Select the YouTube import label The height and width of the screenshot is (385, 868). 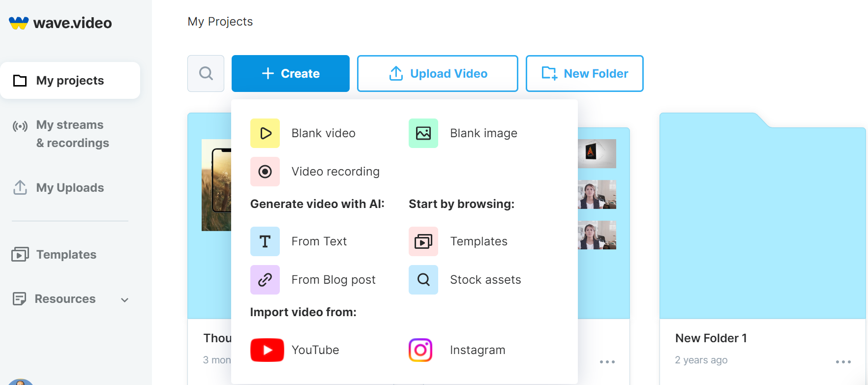[315, 350]
